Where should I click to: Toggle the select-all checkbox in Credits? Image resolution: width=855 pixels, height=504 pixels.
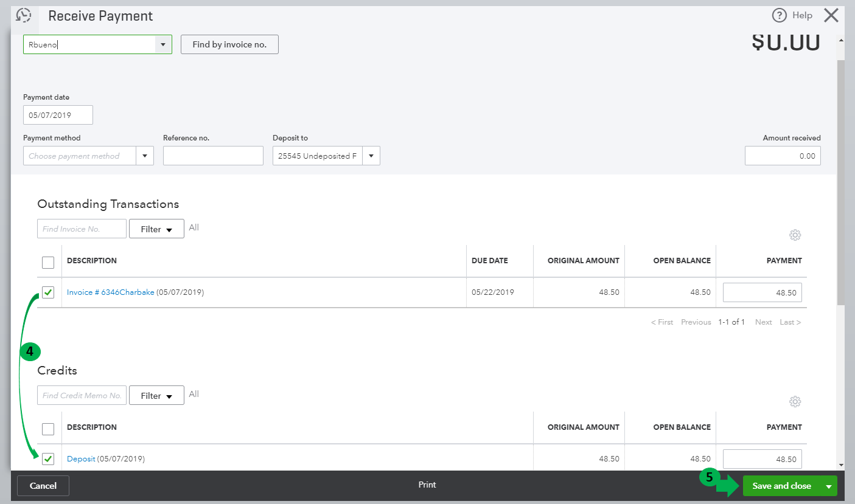[47, 429]
